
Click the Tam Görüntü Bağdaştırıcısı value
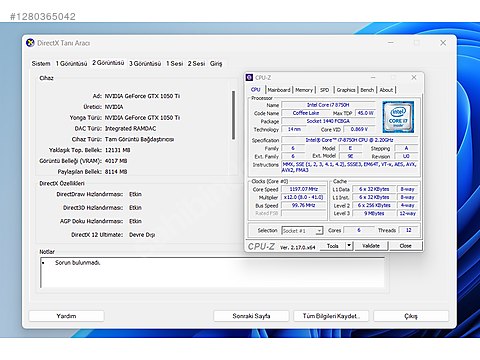[139, 139]
